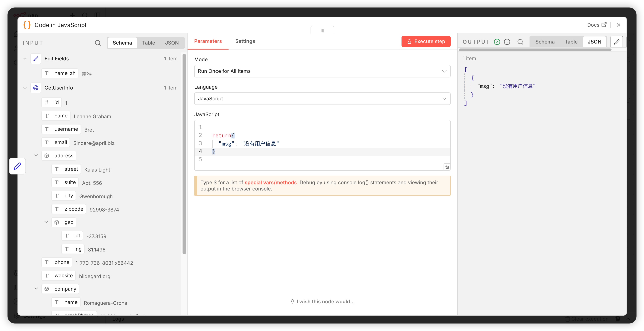Click the output info circle icon
This screenshot has width=644, height=331.
(x=507, y=42)
